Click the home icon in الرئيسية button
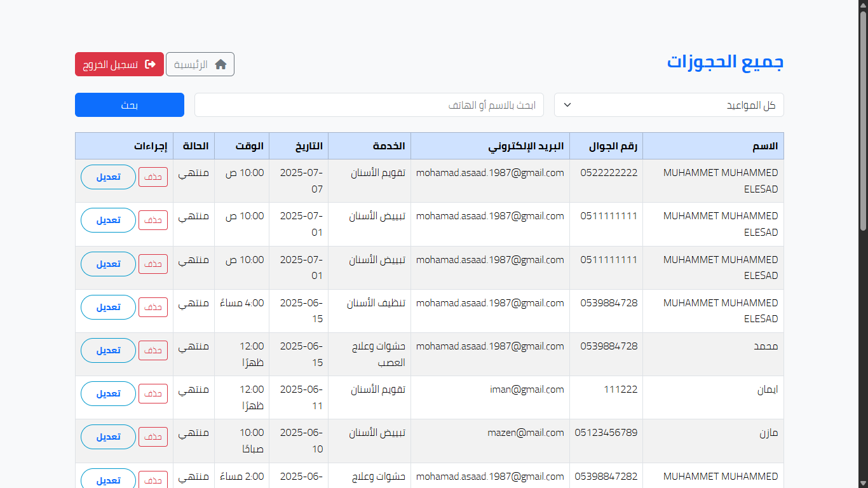 (x=220, y=64)
